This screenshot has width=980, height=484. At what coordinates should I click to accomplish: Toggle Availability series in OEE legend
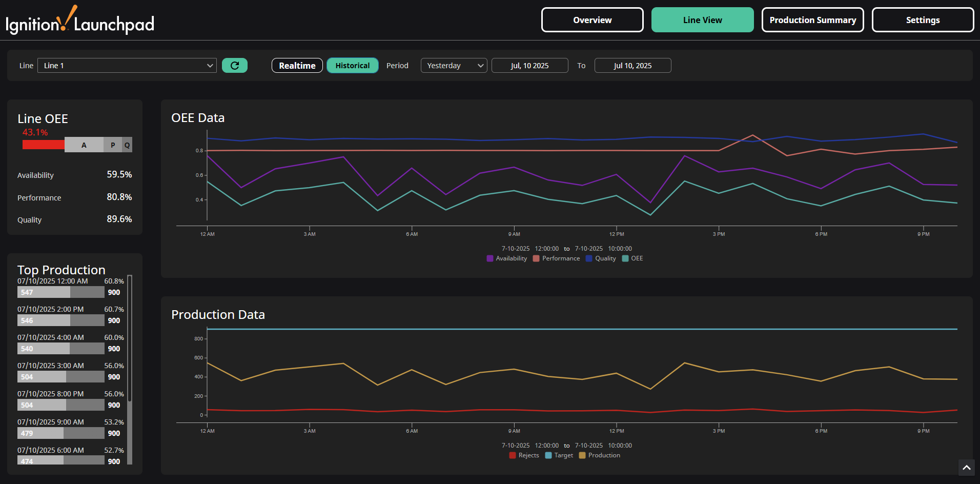(506, 258)
